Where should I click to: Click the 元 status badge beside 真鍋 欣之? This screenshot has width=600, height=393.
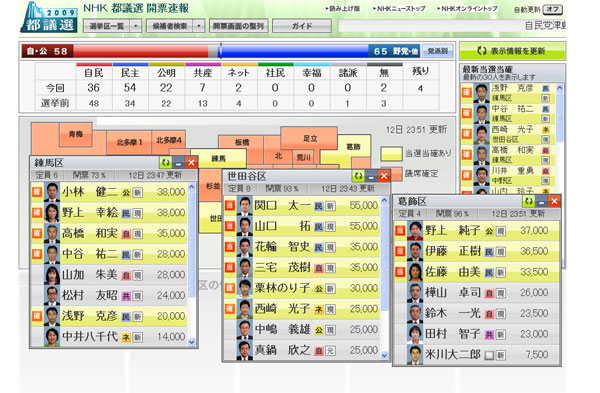click(330, 351)
